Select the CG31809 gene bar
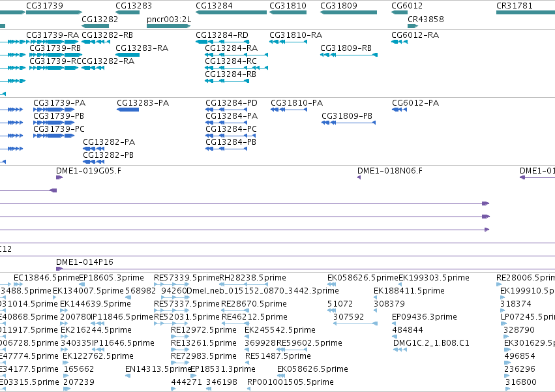 (x=349, y=12)
